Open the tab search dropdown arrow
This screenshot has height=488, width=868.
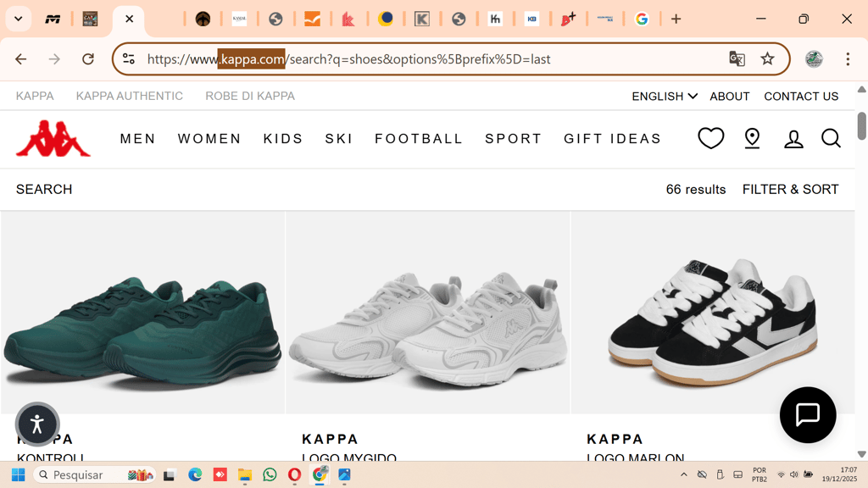(19, 19)
